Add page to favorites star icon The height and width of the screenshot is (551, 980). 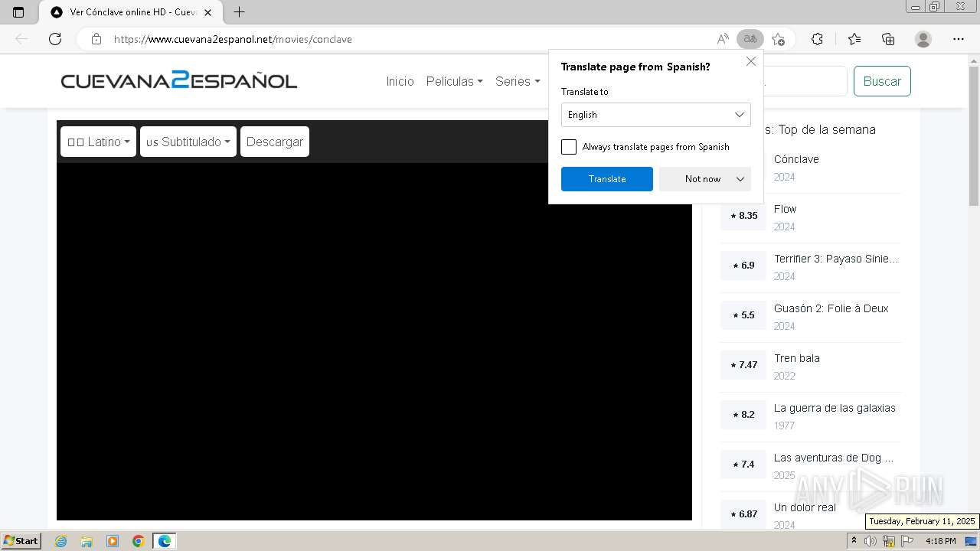[x=779, y=39]
